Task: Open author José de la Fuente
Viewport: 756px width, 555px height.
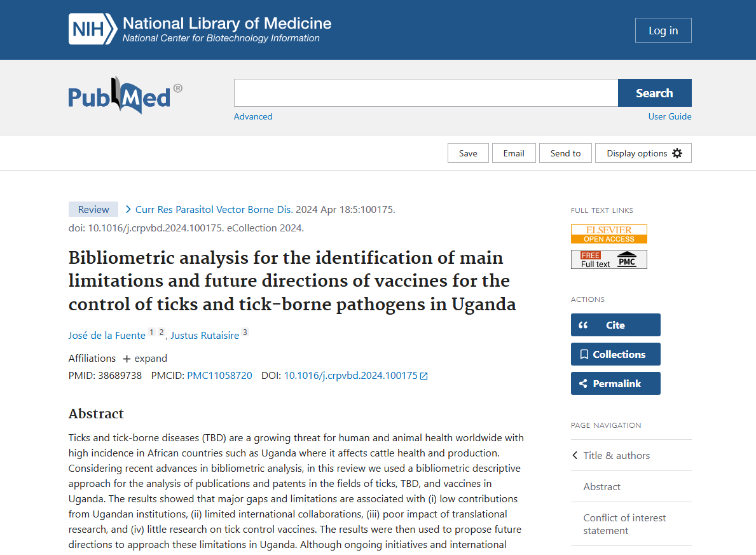Action: coord(107,335)
